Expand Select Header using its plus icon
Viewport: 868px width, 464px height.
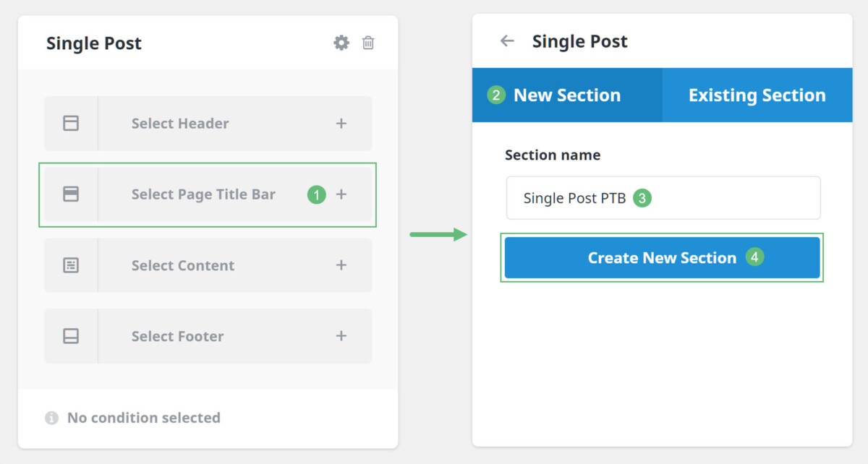click(x=341, y=123)
